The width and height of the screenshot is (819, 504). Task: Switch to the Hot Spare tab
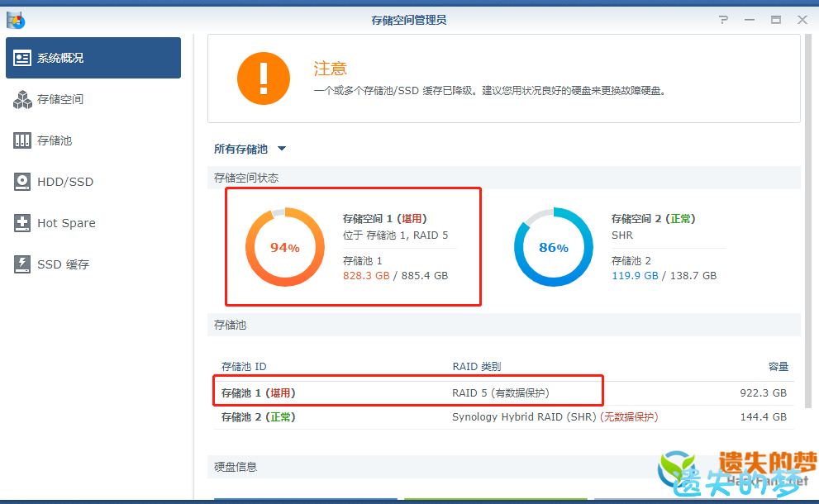[x=66, y=223]
